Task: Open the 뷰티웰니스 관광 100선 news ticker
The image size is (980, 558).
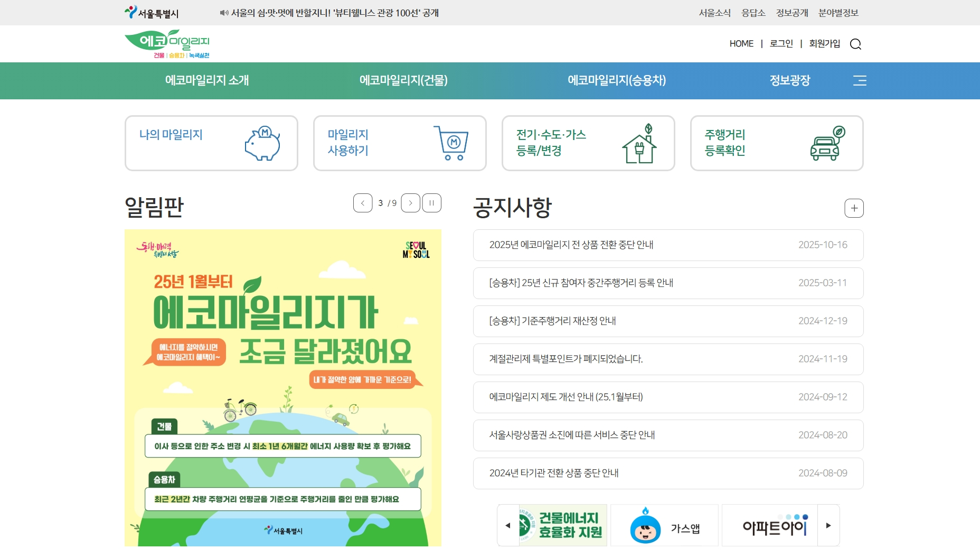Action: tap(335, 13)
